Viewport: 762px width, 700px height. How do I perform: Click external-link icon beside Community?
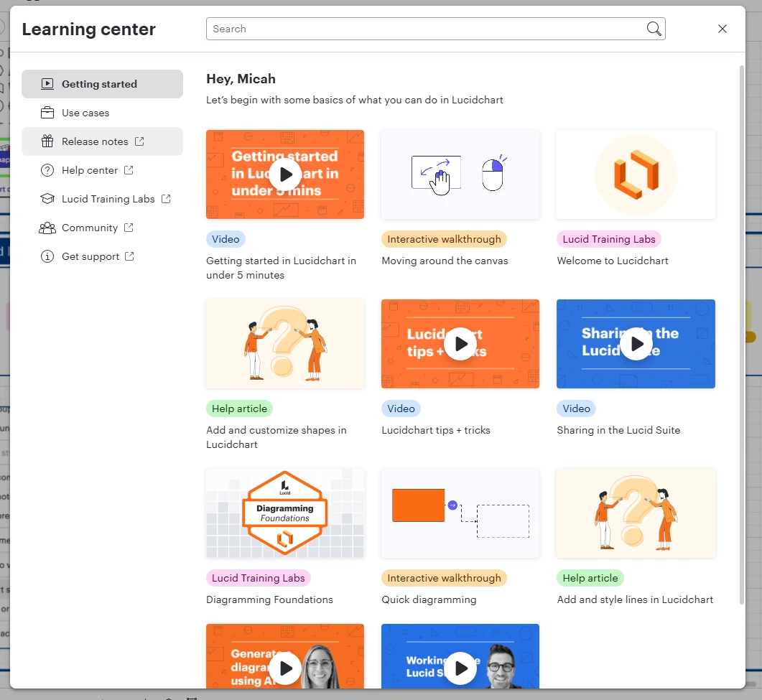click(x=129, y=227)
